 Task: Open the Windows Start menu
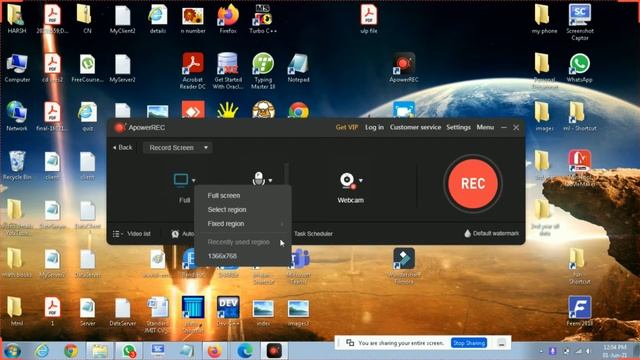12,351
